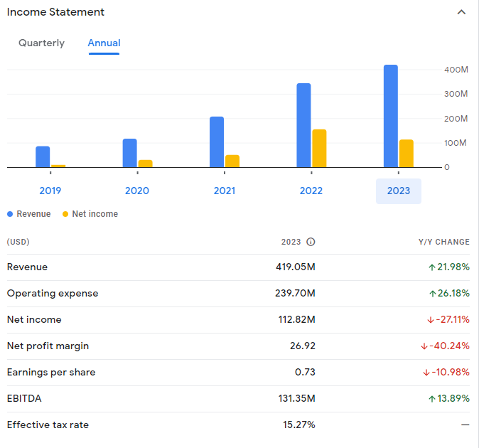Select the 2020 year label
This screenshot has height=448, width=479.
[x=137, y=191]
